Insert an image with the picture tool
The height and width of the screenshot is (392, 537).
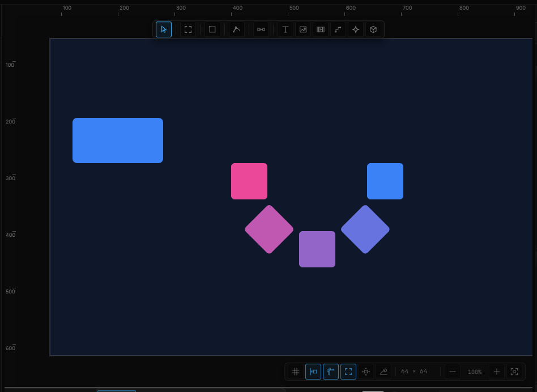(303, 29)
